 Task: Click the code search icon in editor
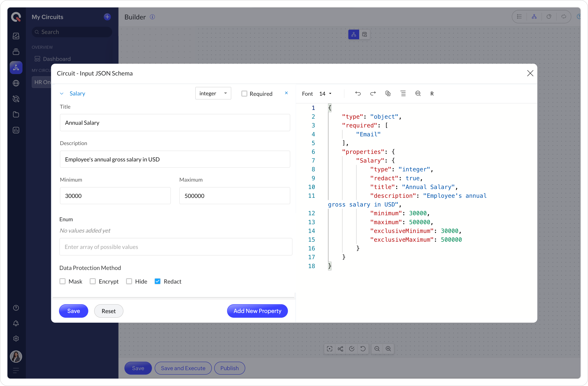418,93
